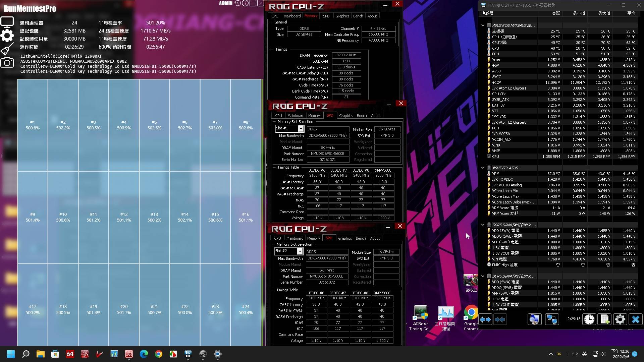
Task: Collapse the ASUS EC: ASUS sensor group
Action: click(483, 168)
